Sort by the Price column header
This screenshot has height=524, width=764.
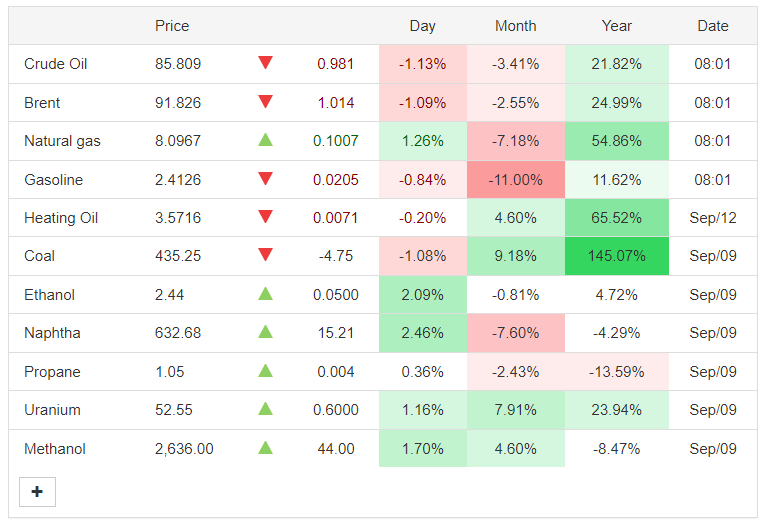click(172, 26)
